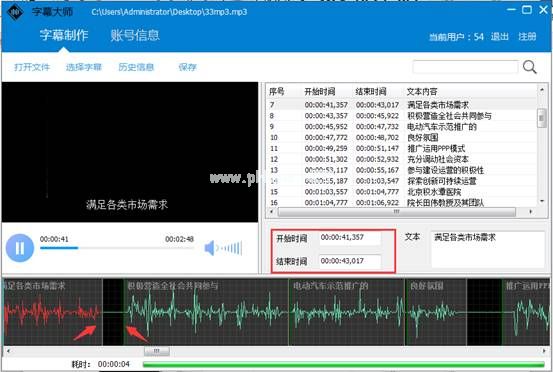Click start time 00:01:04,777 in row 16
This screenshot has width=553, height=372.
pos(326,203)
